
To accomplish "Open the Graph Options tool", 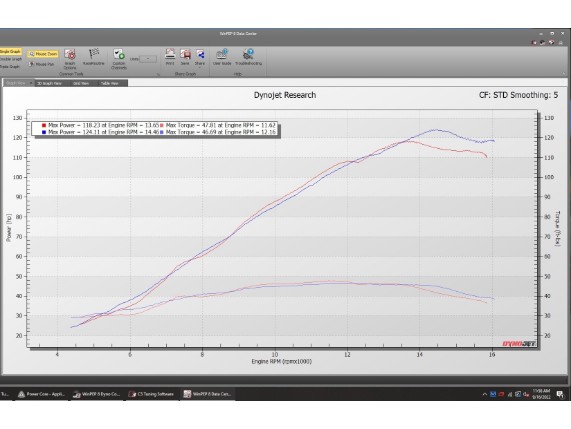I will tap(70, 59).
